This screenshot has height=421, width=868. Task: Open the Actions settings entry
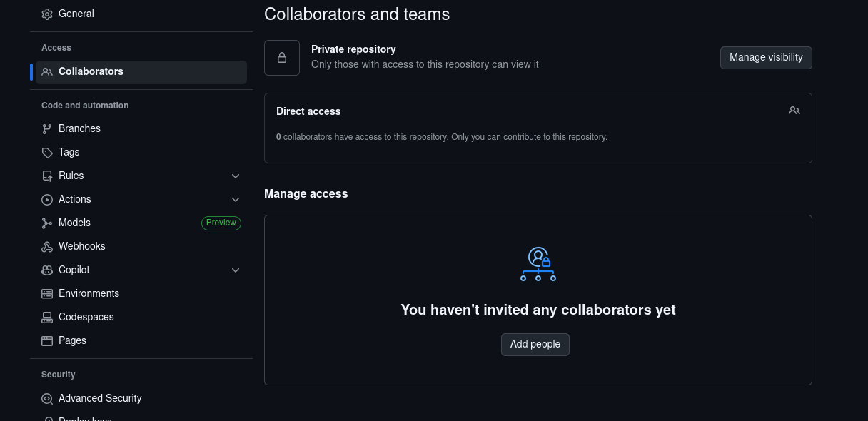(75, 199)
